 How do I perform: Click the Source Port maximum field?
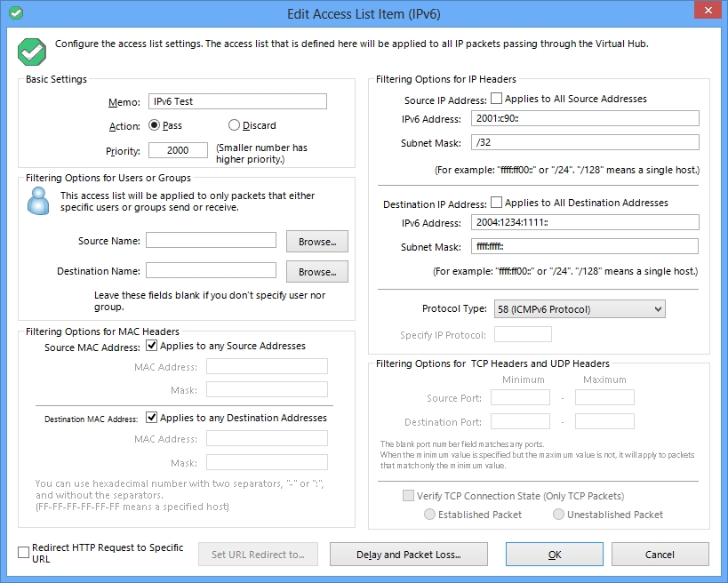(x=604, y=397)
